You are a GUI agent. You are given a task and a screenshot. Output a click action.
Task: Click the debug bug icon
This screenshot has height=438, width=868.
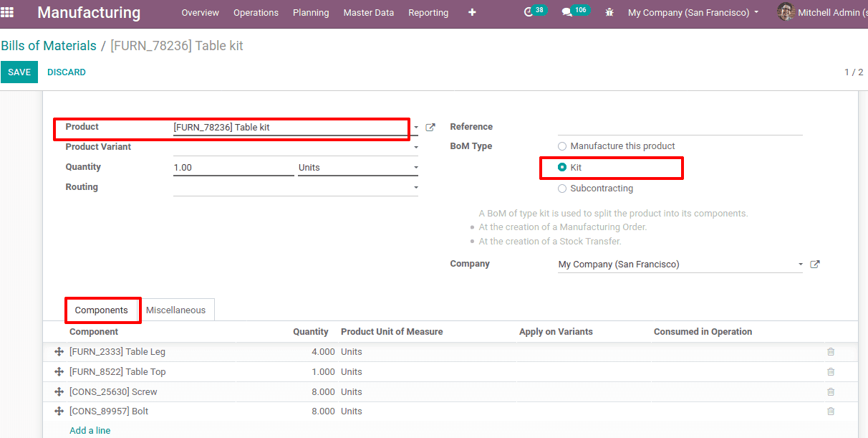click(609, 13)
